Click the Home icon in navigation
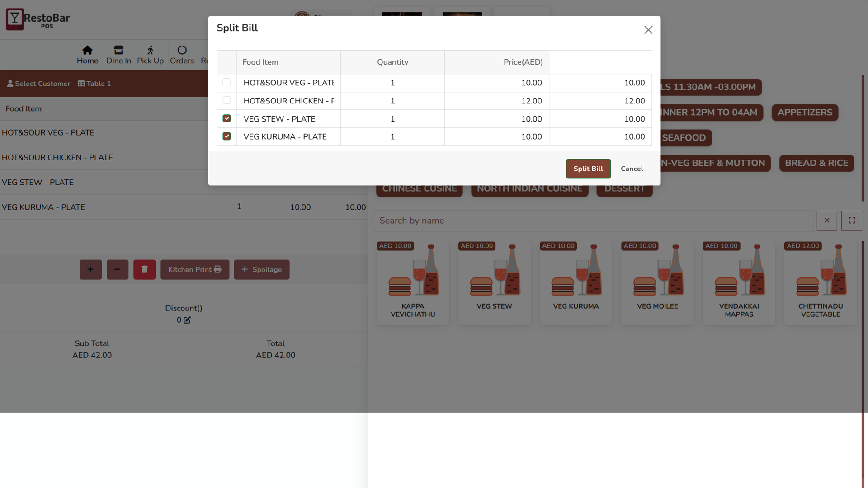The height and width of the screenshot is (488, 868). tap(87, 50)
